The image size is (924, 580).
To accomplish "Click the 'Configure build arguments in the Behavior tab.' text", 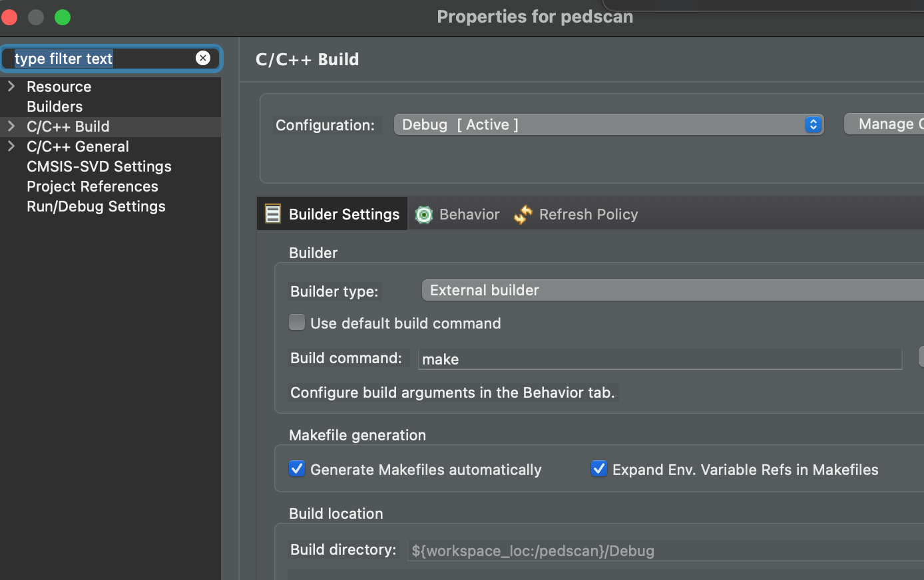I will (453, 392).
